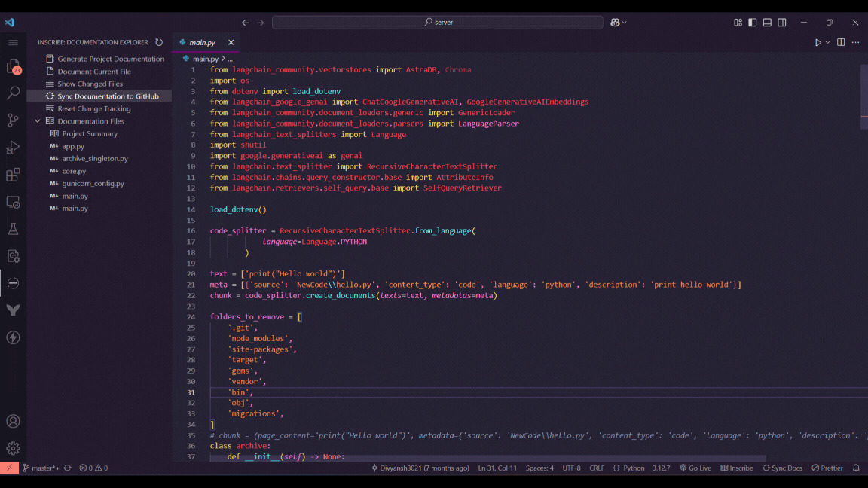Toggle the bottom panel

tap(767, 23)
